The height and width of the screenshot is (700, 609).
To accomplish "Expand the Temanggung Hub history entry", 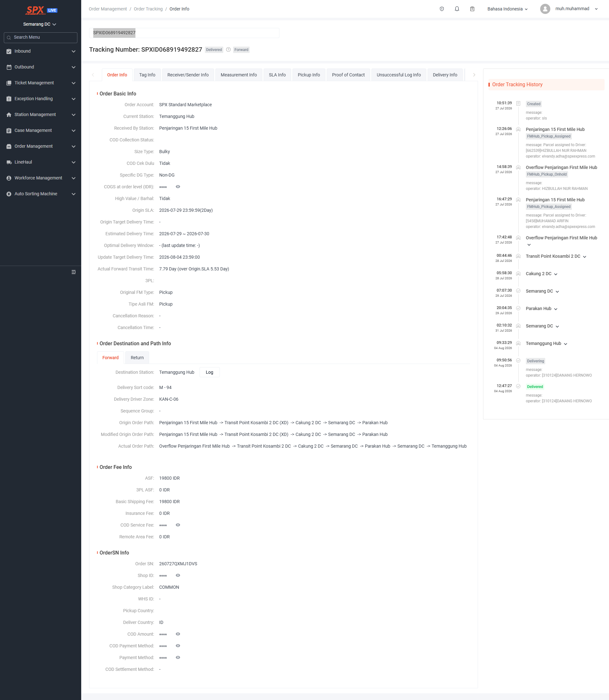I will (x=566, y=344).
